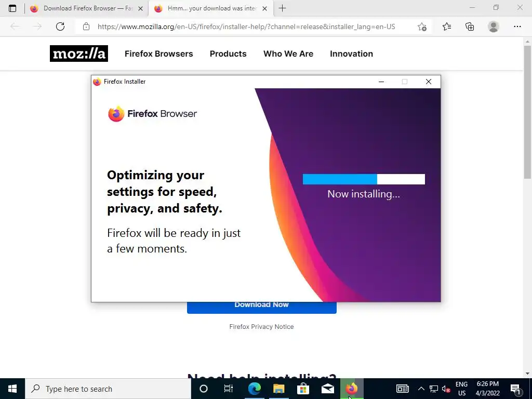Screen dimensions: 532x399
Task: Focus the mozilla.org address bar
Action: [246, 26]
